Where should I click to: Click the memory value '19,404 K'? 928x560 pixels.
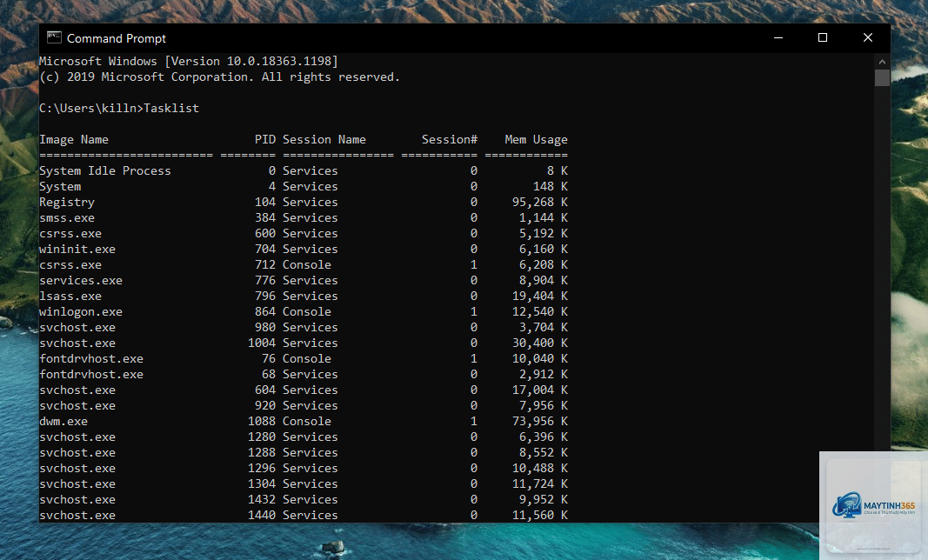540,296
